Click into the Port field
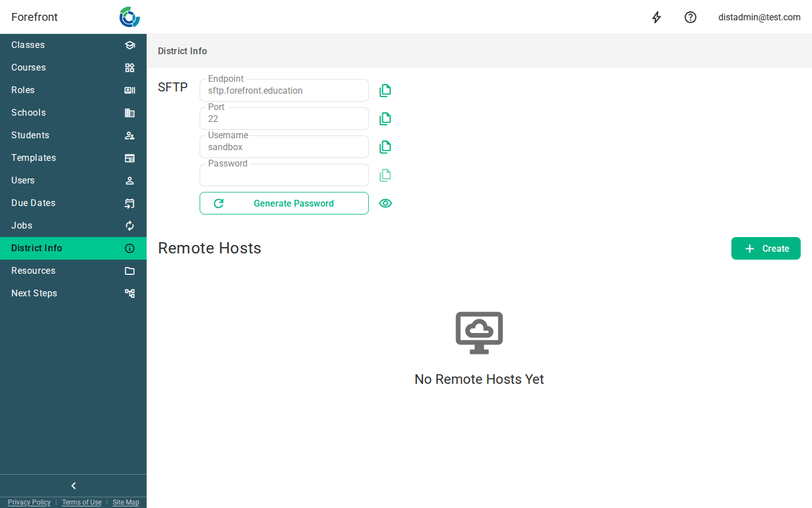The image size is (812, 508). click(x=284, y=119)
